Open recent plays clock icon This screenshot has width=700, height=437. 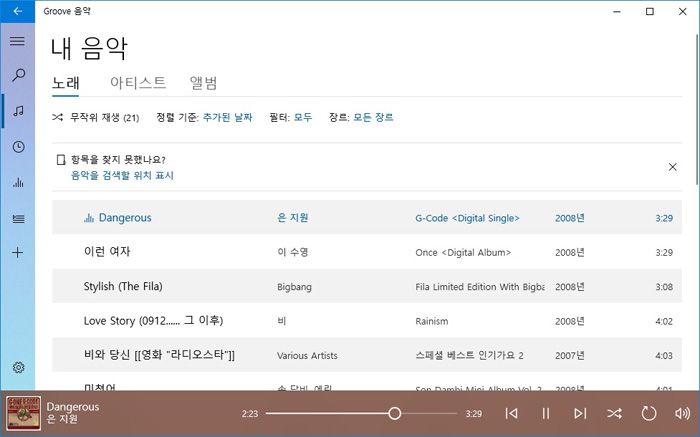click(x=18, y=147)
